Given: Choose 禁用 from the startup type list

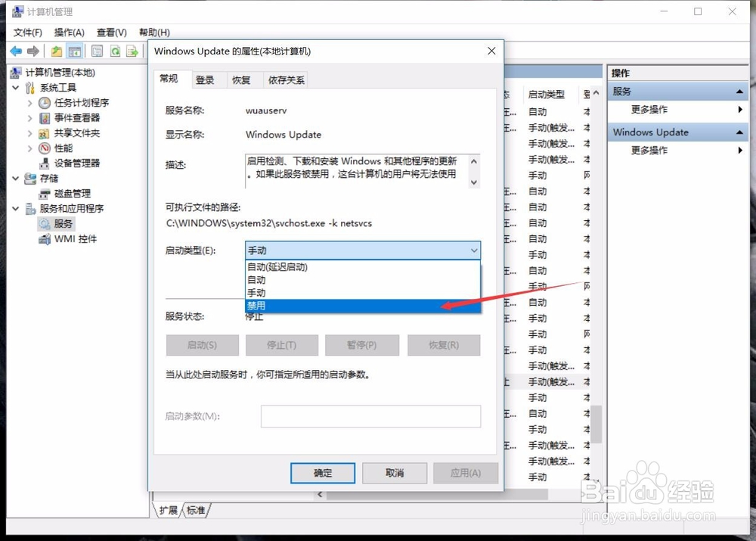Looking at the screenshot, I should [x=363, y=306].
